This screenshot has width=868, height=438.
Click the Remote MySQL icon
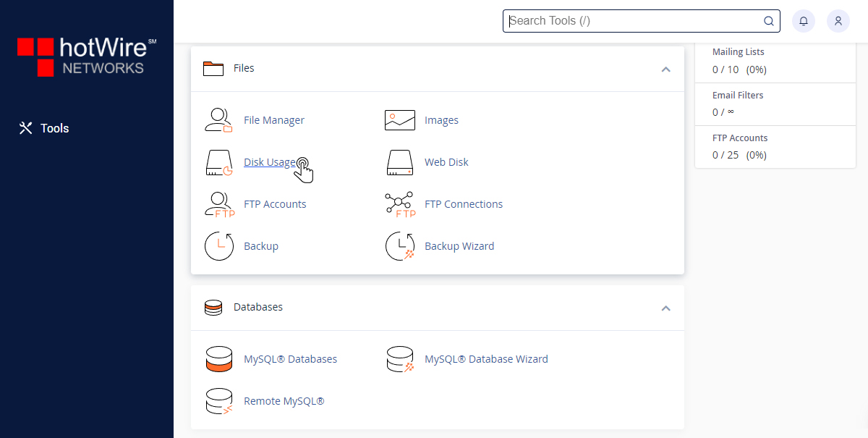pos(218,401)
